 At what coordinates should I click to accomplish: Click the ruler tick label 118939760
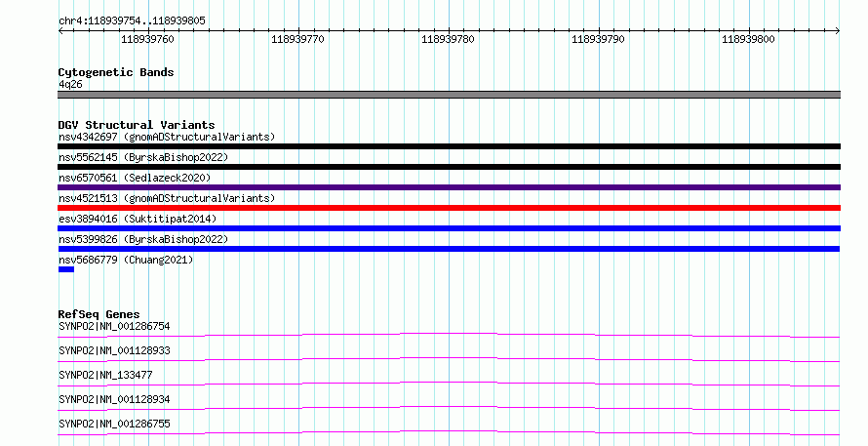point(147,39)
